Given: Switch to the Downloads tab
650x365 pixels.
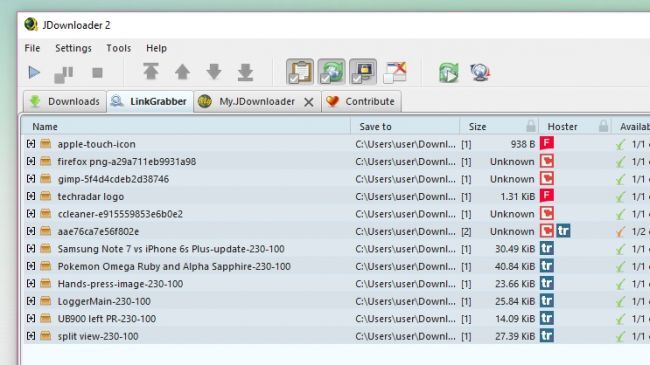Looking at the screenshot, I should [65, 102].
